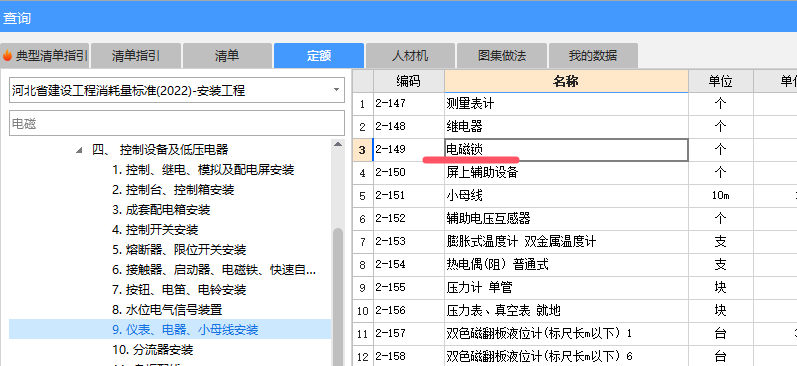Select 1. 控制、继电、模拟及配电屏安装
This screenshot has height=366, width=797.
click(x=203, y=170)
